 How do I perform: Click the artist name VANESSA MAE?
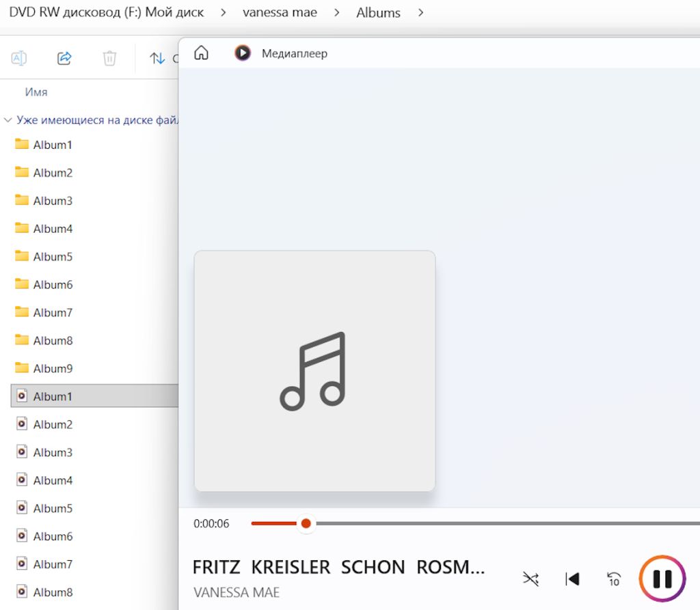237,592
